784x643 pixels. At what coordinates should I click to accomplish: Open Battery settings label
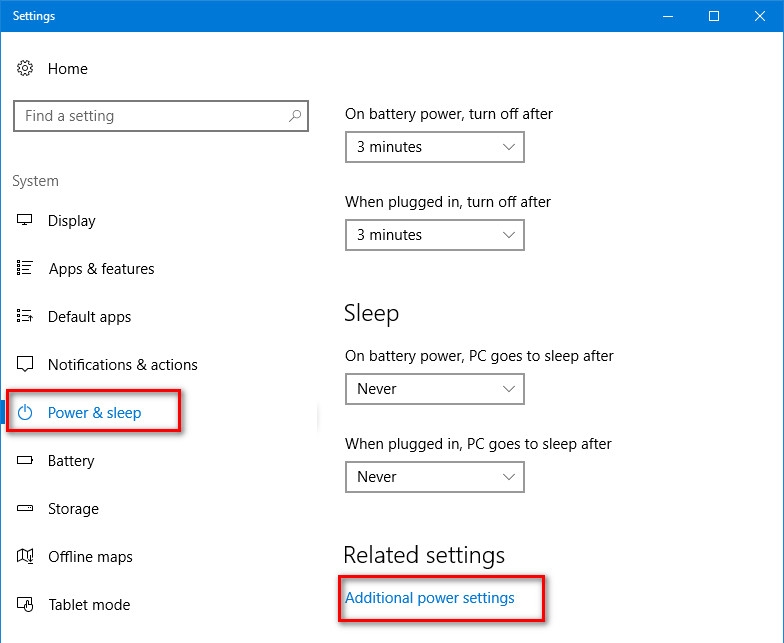click(71, 460)
